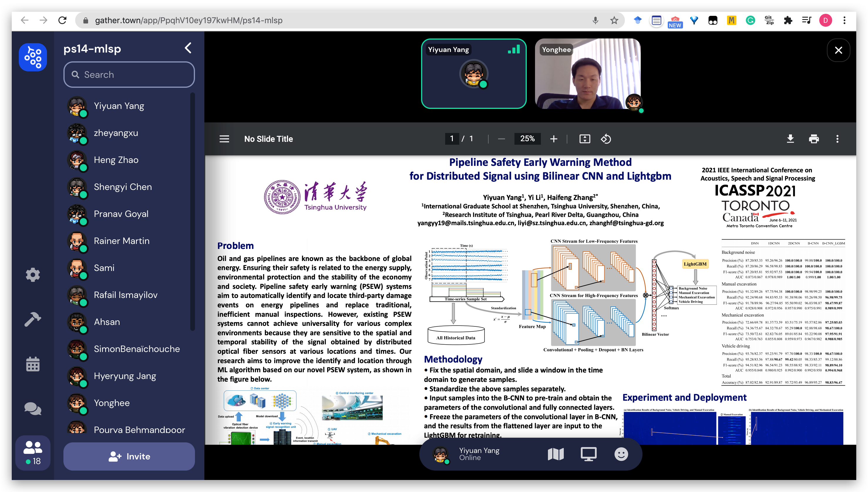The image size is (868, 492).
Task: Open Chrome three-dot menu
Action: click(x=844, y=20)
